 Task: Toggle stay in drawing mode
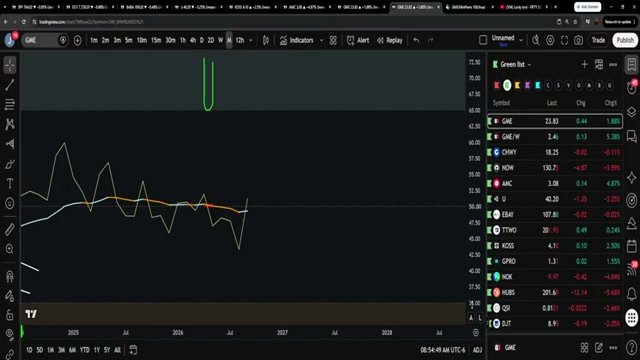click(10, 296)
